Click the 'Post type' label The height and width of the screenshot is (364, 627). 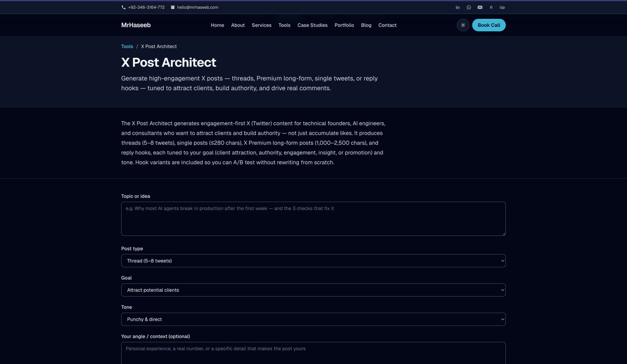pos(132,249)
